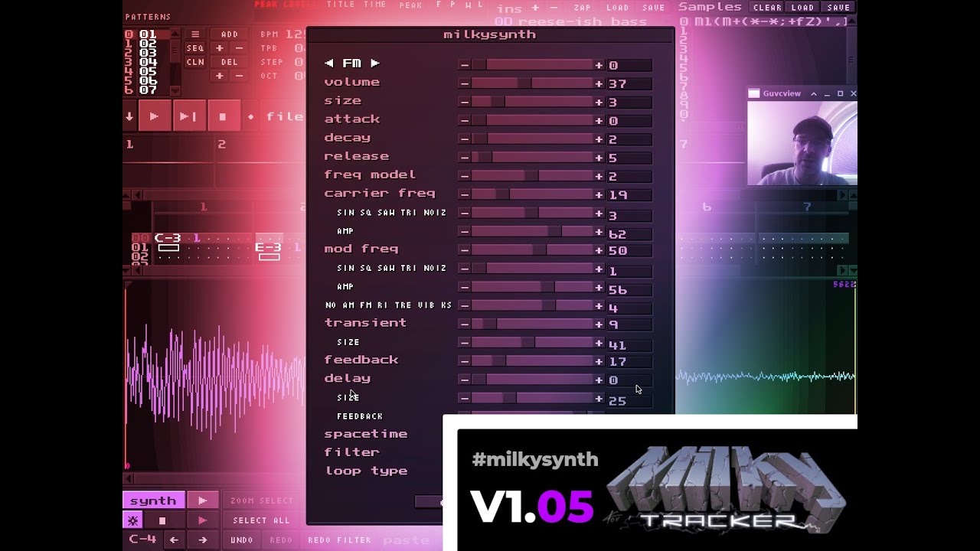This screenshot has height=551, width=980.
Task: Click the plus button on the delay row
Action: point(599,380)
